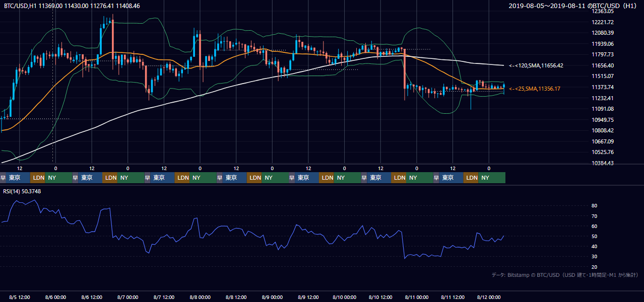Click price axis value 12363.05
Image resolution: width=644 pixels, height=302 pixels.
(x=603, y=11)
